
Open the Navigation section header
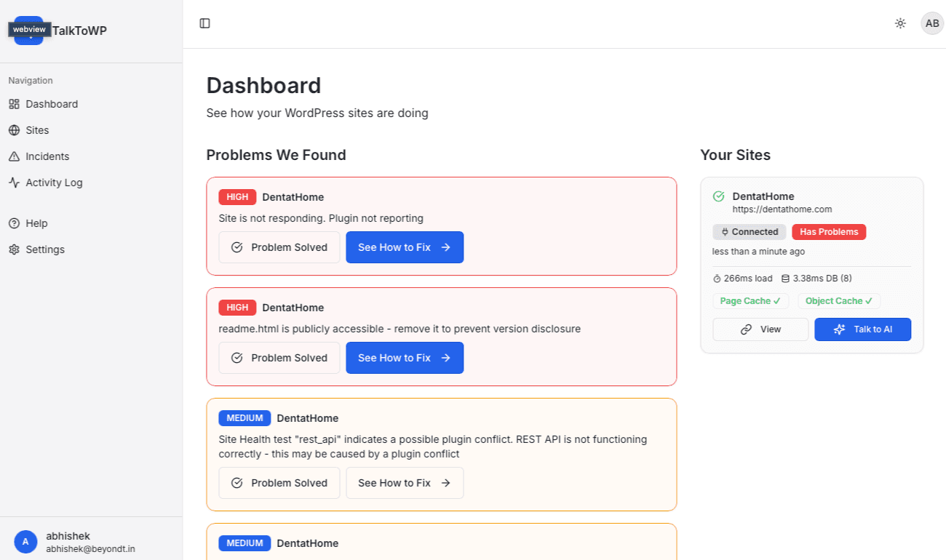click(x=30, y=80)
